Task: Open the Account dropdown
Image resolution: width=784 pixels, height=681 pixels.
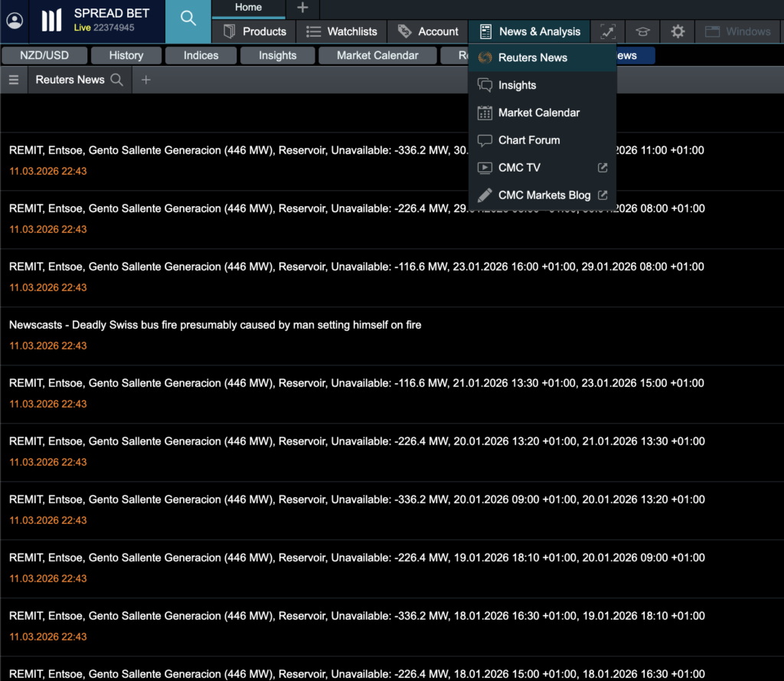Action: point(427,31)
